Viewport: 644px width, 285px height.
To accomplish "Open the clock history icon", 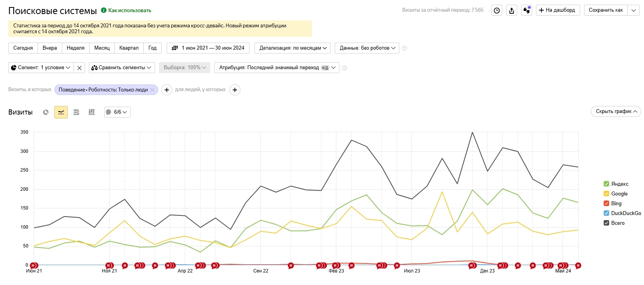I will point(497,11).
